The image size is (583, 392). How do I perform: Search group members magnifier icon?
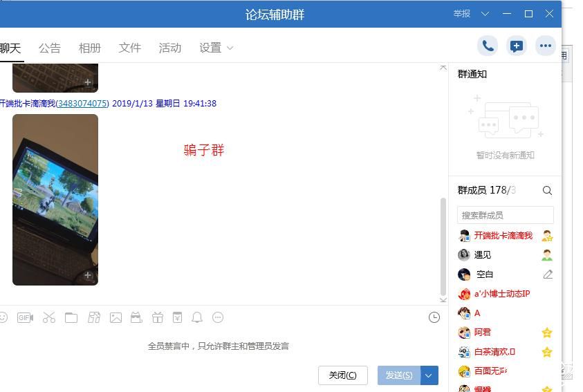[547, 190]
